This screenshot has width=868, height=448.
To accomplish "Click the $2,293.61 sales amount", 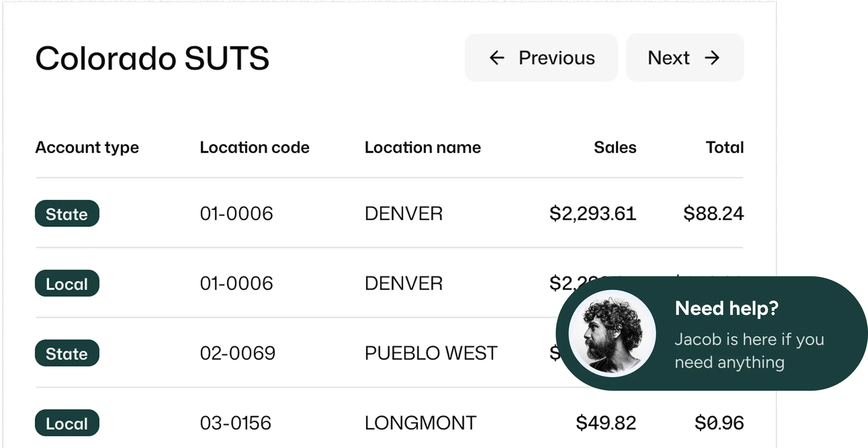I will point(593,214).
